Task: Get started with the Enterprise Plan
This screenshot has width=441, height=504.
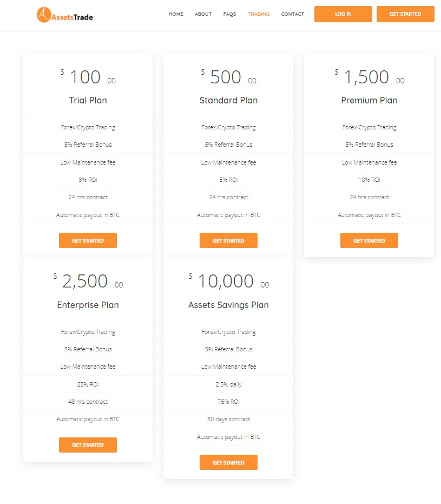Action: [88, 445]
